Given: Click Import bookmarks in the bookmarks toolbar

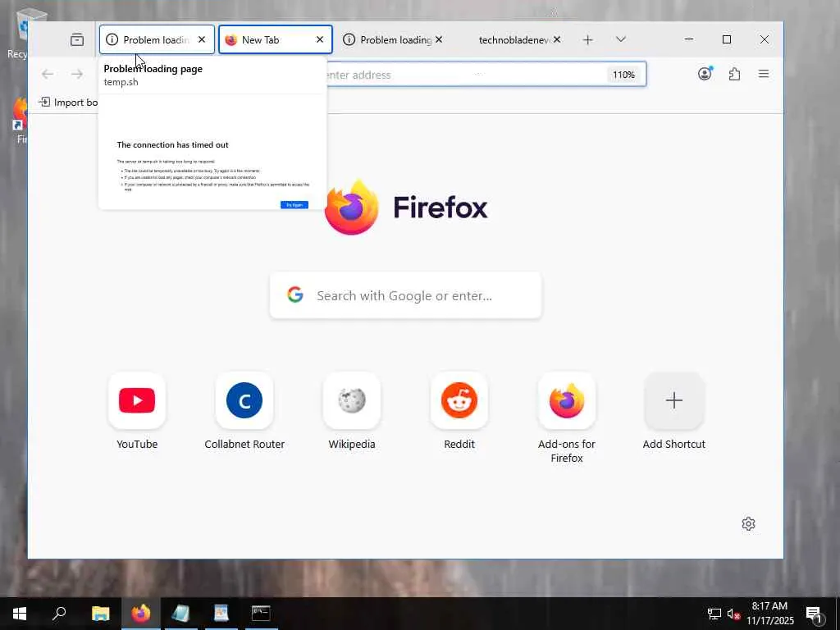Looking at the screenshot, I should click(67, 103).
